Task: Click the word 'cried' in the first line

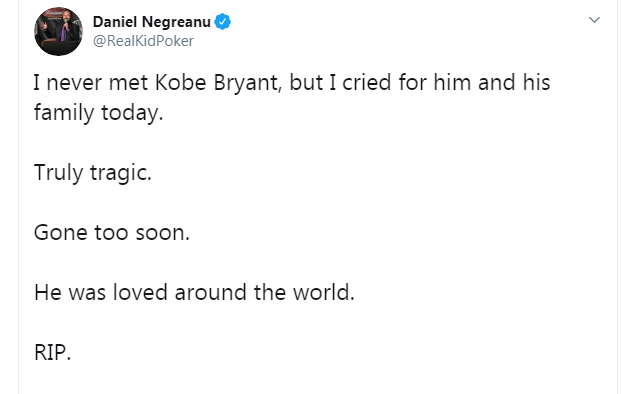Action: (x=366, y=83)
